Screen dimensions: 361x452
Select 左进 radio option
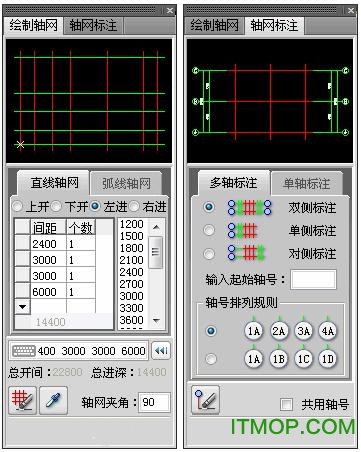click(x=95, y=206)
